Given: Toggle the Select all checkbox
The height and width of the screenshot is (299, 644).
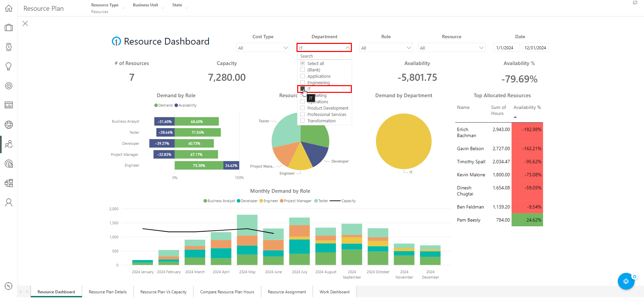Looking at the screenshot, I should pos(303,63).
